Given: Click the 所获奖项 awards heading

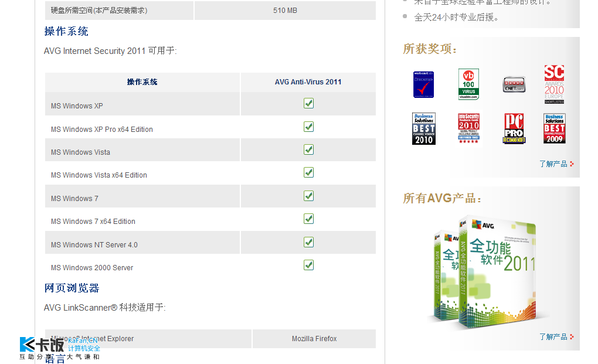Looking at the screenshot, I should pos(430,49).
